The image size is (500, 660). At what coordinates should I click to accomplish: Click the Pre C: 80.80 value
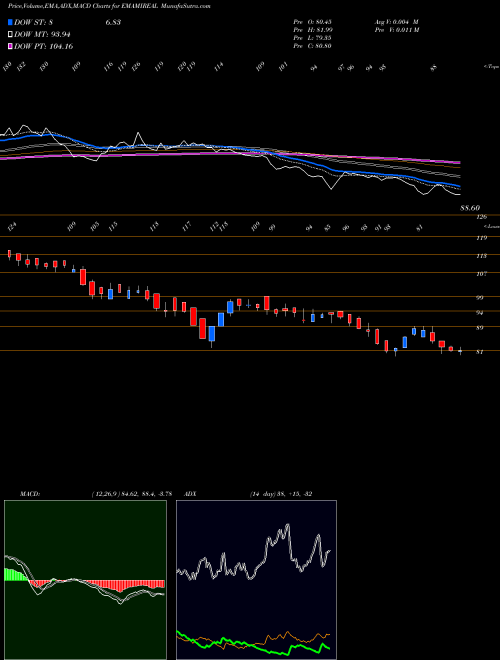[x=313, y=46]
